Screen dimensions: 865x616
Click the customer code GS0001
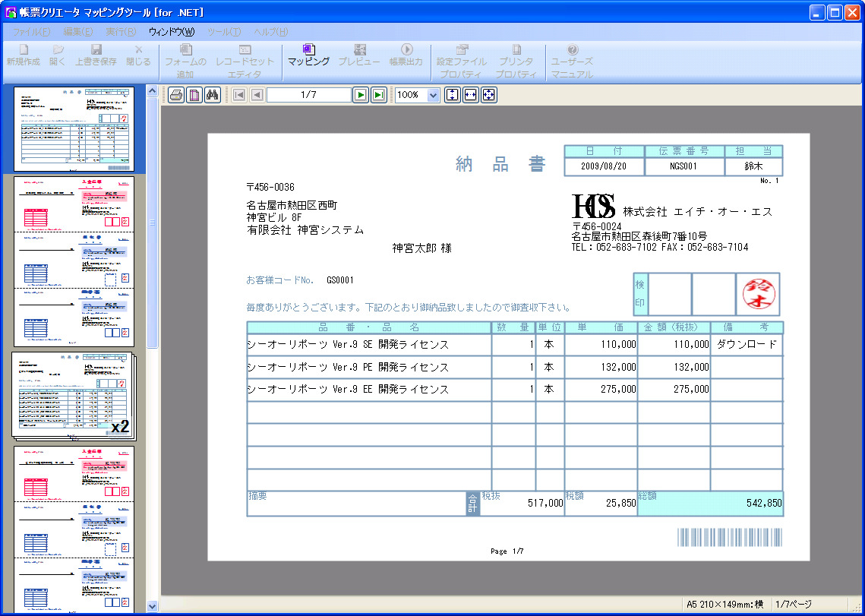339,280
